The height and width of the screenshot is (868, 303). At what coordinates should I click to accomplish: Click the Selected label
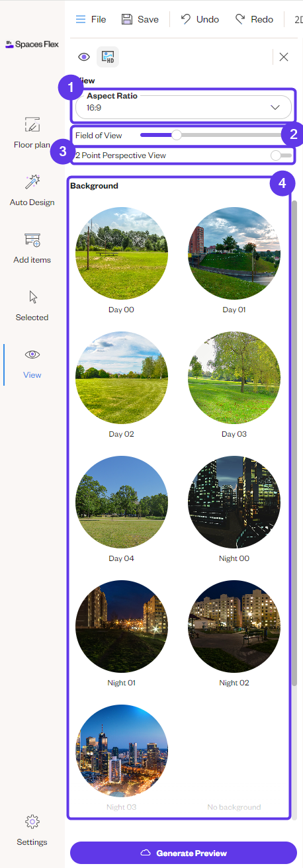click(32, 317)
